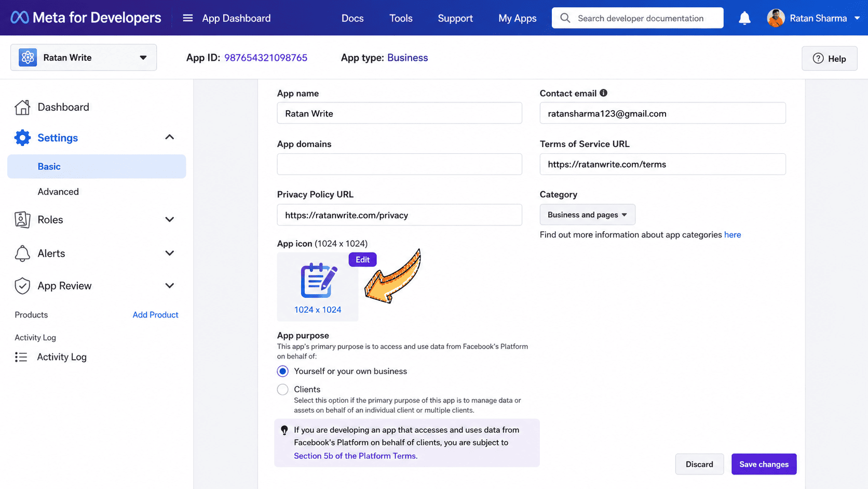The image size is (868, 489).
Task: Click the Meta infinity logo
Action: pyautogui.click(x=20, y=18)
